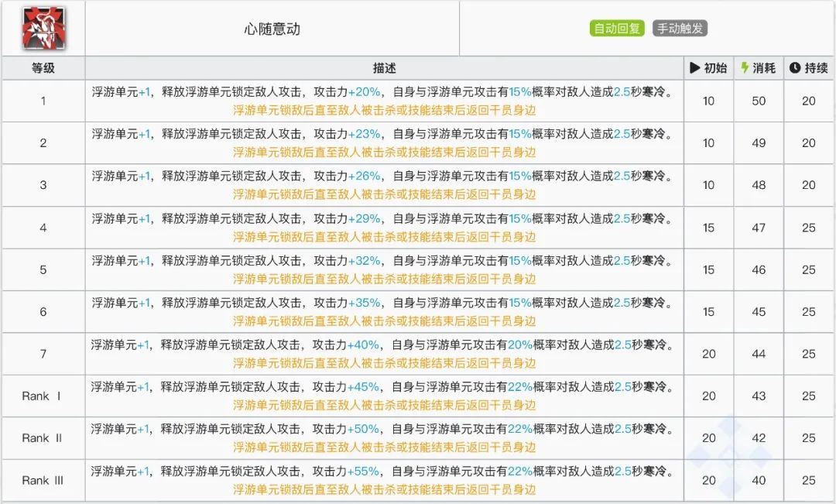Click the 持续 header label
This screenshot has height=504, width=836.
coord(817,68)
